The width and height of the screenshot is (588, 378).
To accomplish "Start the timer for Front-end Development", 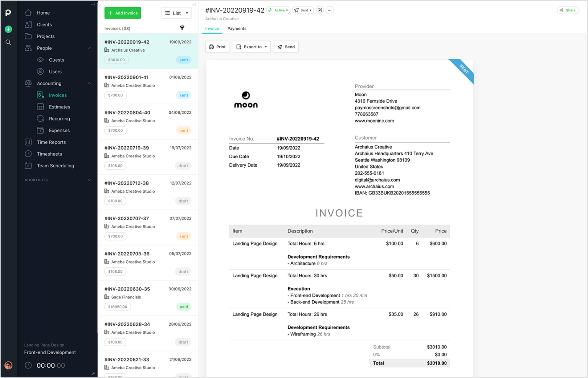I will coord(28,365).
